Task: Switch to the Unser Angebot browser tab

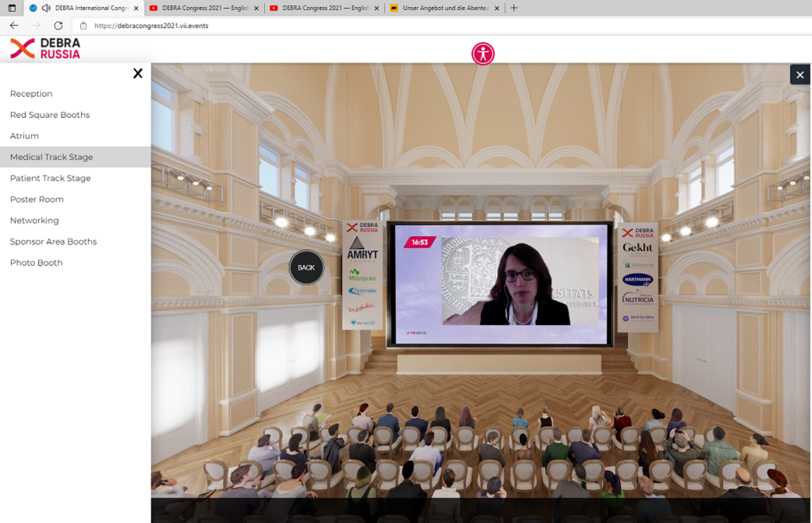Action: pos(445,8)
